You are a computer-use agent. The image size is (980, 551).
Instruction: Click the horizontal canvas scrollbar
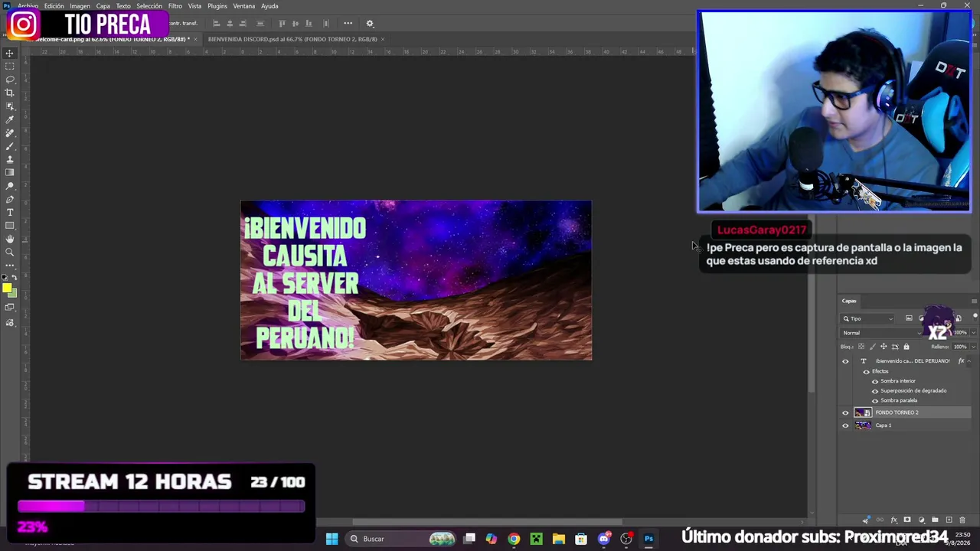[x=487, y=523]
